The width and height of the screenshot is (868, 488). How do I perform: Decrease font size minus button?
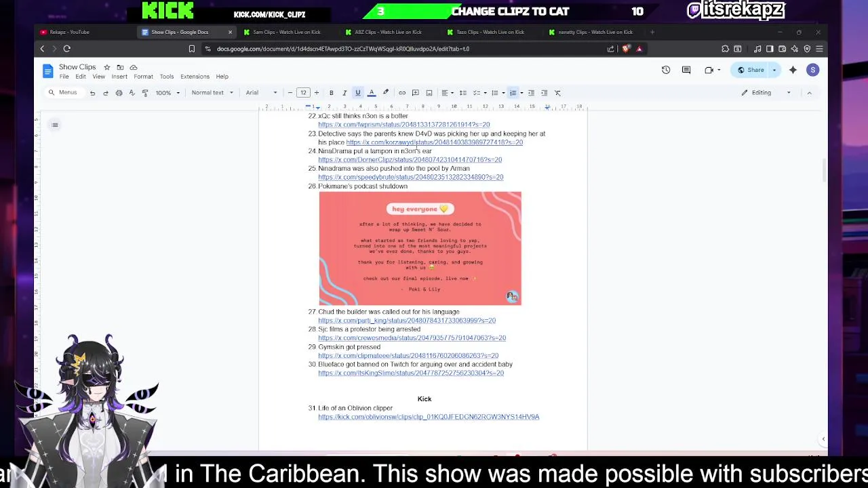pos(290,93)
